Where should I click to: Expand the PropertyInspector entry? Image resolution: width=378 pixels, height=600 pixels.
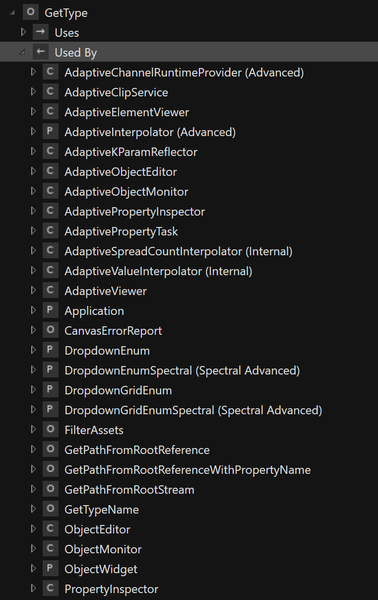pyautogui.click(x=33, y=589)
